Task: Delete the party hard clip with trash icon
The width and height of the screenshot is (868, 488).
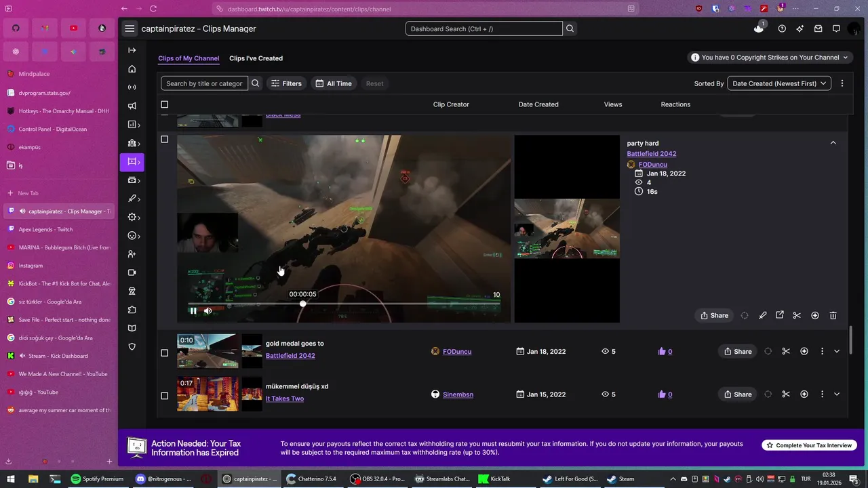Action: tap(833, 315)
